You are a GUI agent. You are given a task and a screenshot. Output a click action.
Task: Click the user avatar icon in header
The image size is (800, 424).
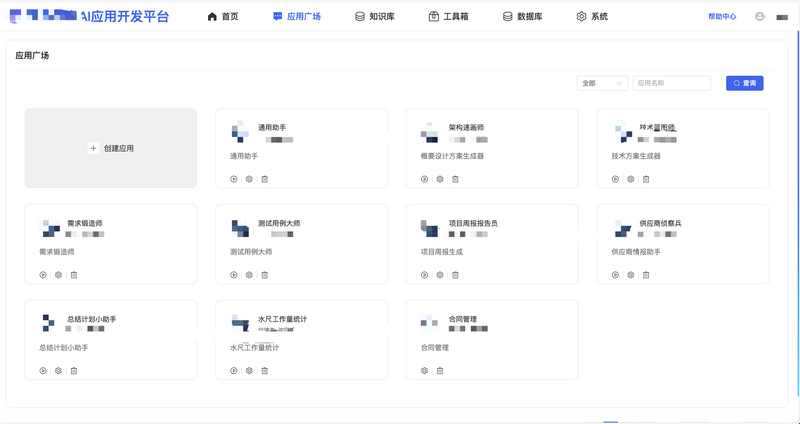pyautogui.click(x=760, y=16)
